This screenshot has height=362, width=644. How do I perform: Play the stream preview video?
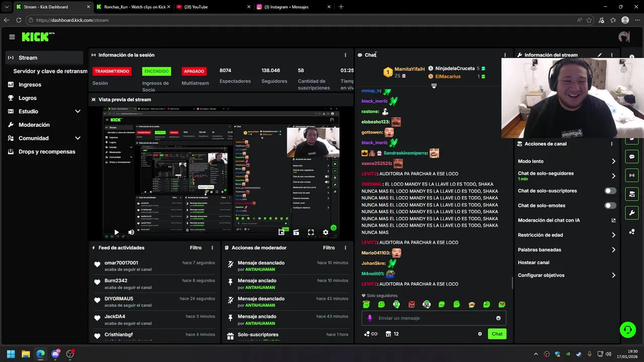(116, 232)
